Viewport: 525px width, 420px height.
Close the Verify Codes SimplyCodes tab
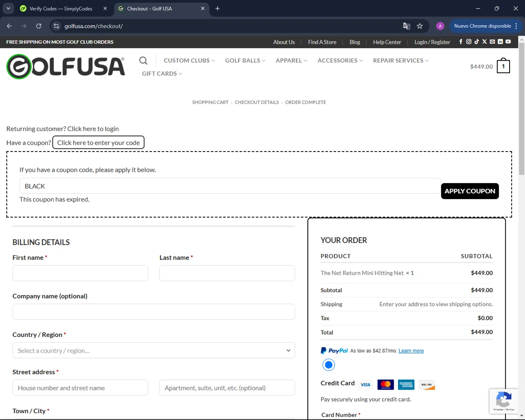click(x=105, y=8)
